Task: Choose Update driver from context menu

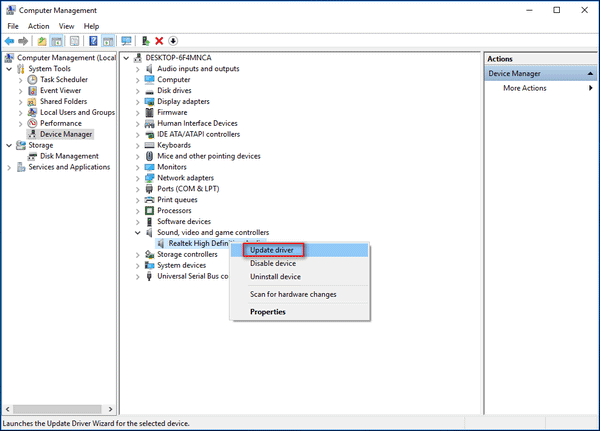Action: (x=271, y=250)
